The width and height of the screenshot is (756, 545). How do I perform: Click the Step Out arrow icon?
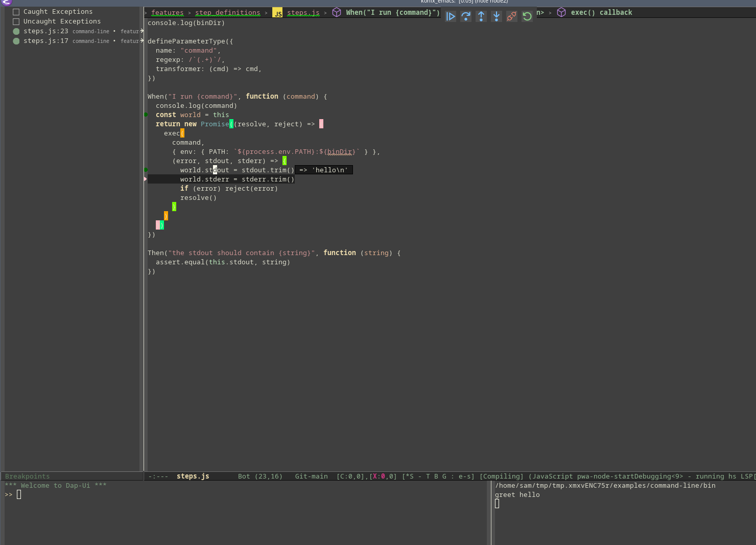tap(481, 16)
